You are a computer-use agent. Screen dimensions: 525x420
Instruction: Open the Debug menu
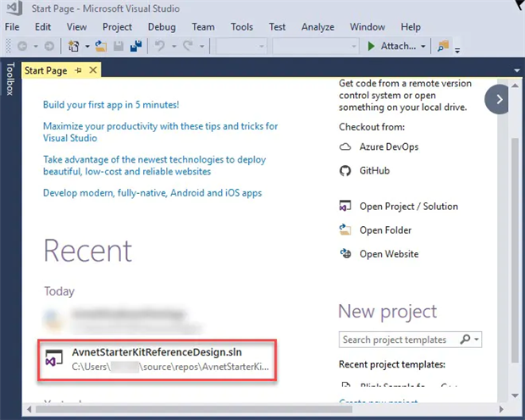(162, 27)
